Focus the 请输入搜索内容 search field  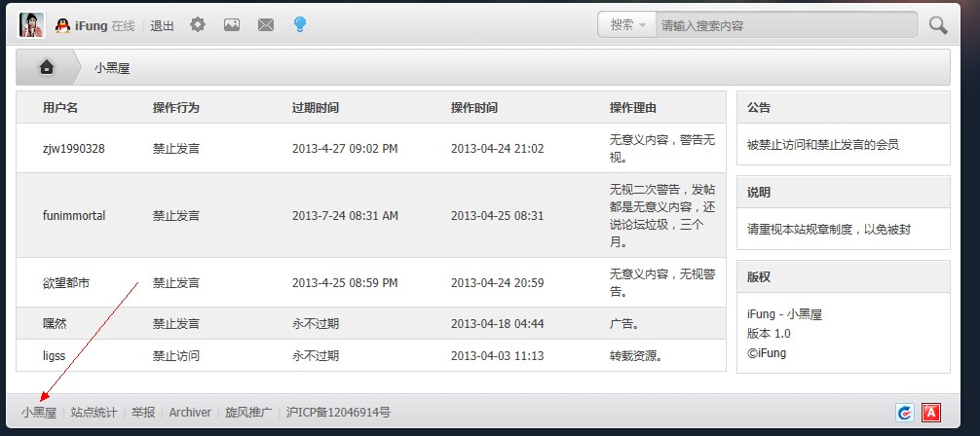tap(786, 25)
